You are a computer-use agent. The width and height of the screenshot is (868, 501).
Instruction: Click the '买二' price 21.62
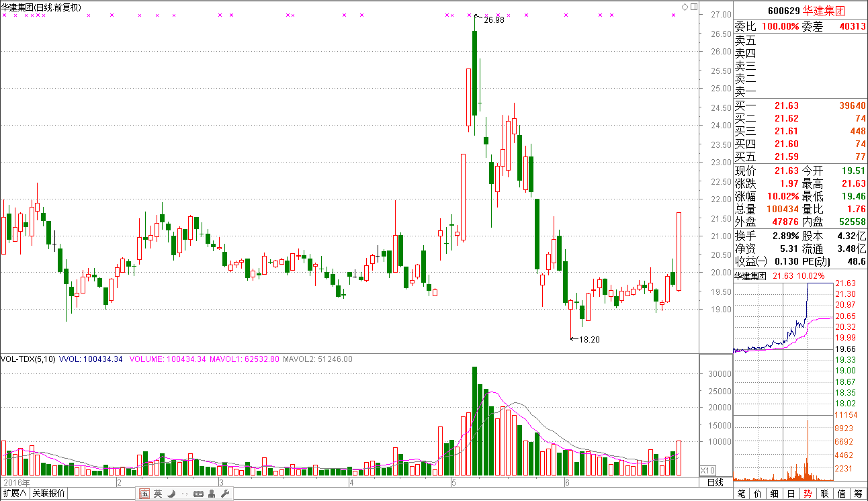(786, 118)
